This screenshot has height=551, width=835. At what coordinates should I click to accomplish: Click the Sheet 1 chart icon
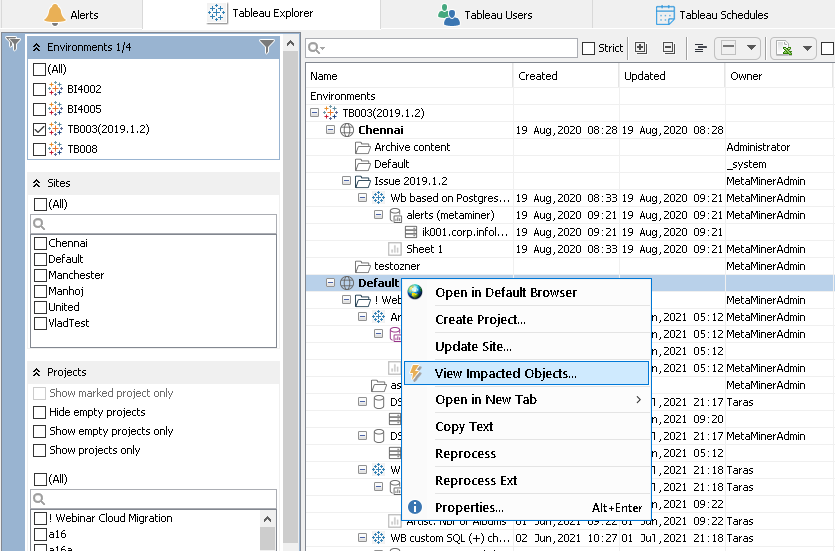point(395,249)
